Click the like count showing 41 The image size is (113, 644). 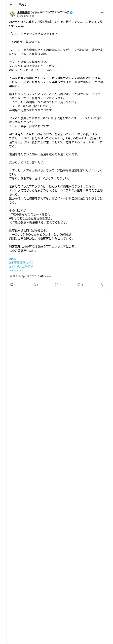coord(60,285)
